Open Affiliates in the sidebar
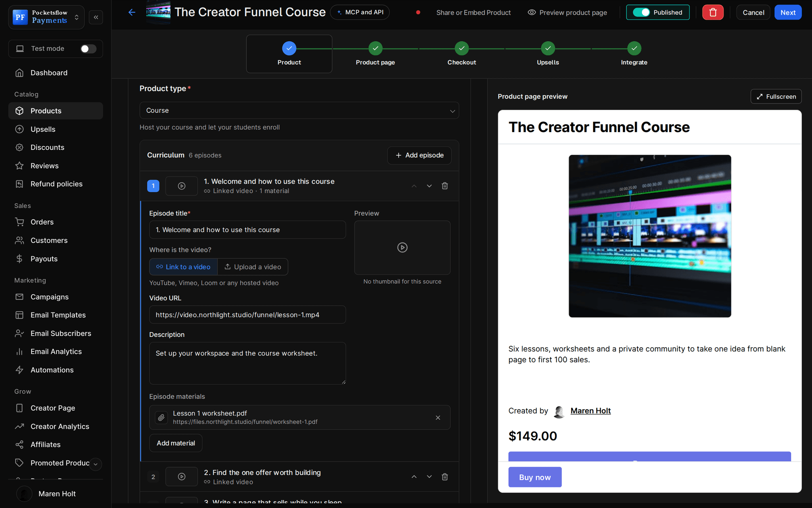This screenshot has width=812, height=508. tap(56, 444)
